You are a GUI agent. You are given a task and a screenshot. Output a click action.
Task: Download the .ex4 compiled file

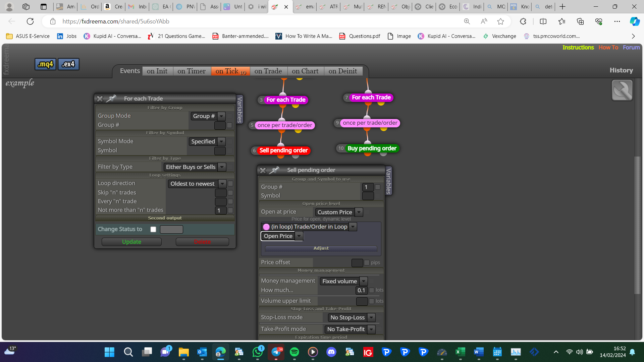[x=68, y=64]
